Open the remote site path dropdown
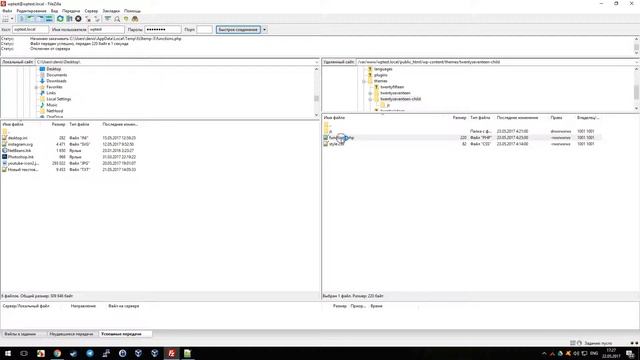This screenshot has width=640, height=360. point(637,62)
